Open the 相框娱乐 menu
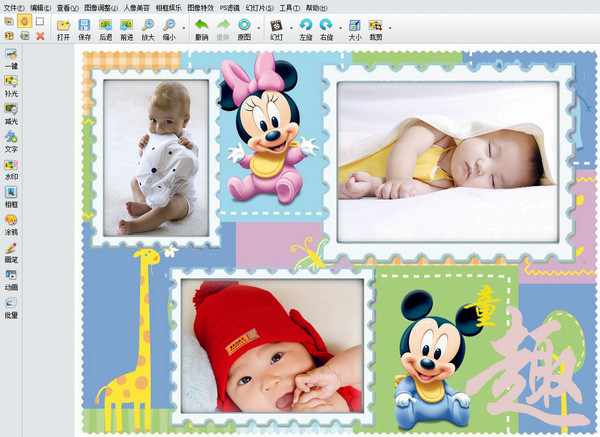The image size is (600, 437). click(169, 8)
